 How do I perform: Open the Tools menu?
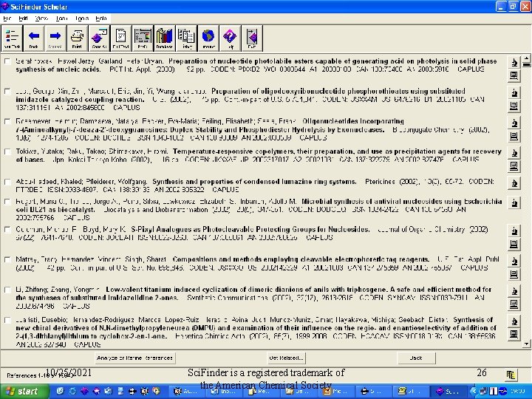(82, 18)
